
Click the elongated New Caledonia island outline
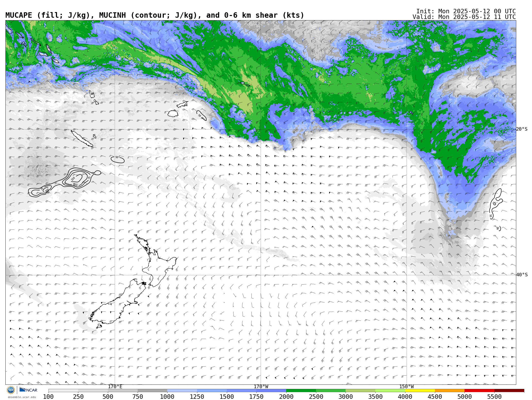click(x=82, y=139)
